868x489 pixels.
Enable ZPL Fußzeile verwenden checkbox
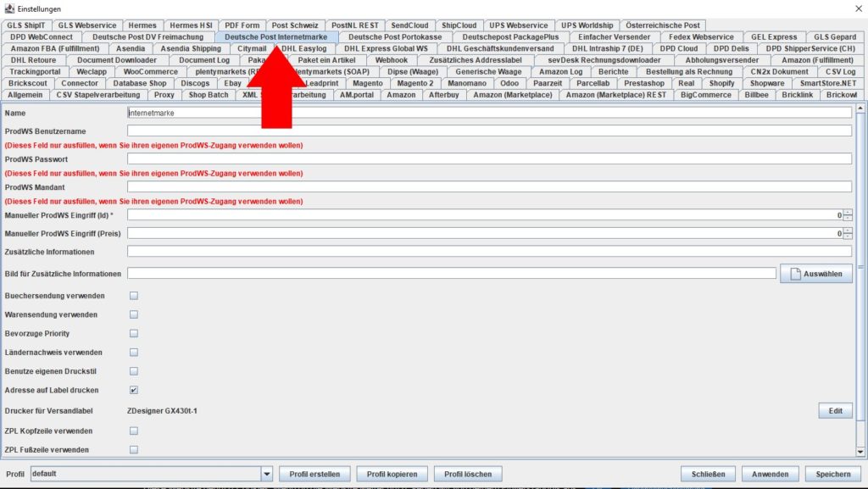coord(133,450)
